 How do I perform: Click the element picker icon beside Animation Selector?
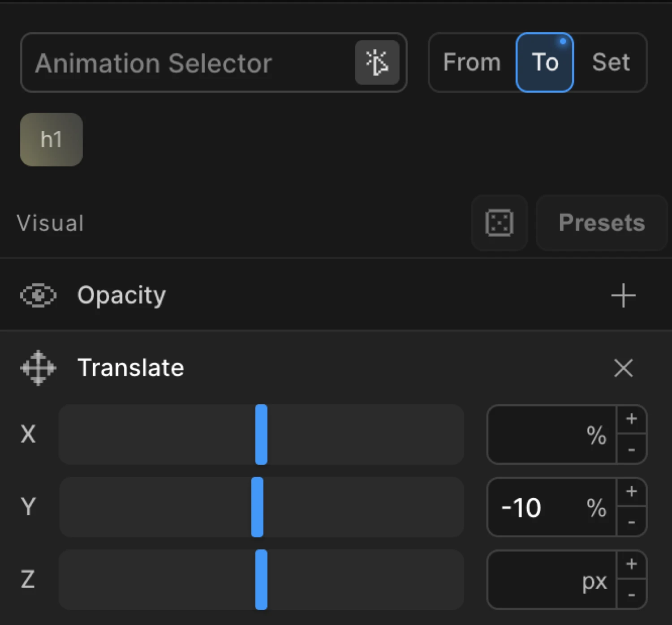coord(378,63)
